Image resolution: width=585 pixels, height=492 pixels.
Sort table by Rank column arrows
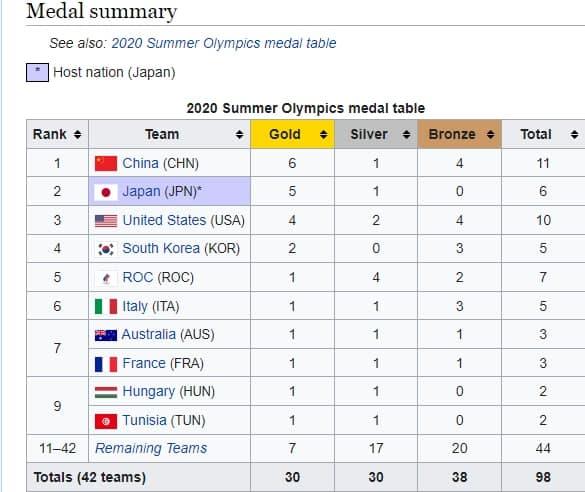(x=78, y=134)
